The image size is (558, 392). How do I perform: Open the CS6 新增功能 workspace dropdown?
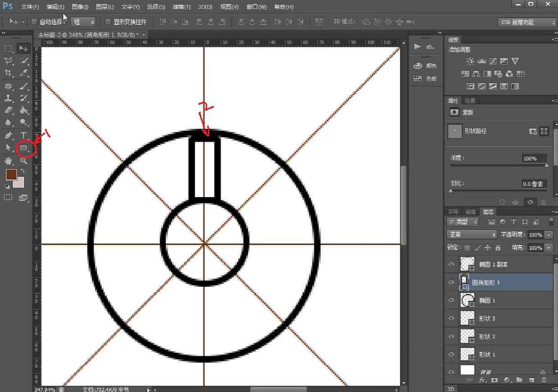point(527,22)
